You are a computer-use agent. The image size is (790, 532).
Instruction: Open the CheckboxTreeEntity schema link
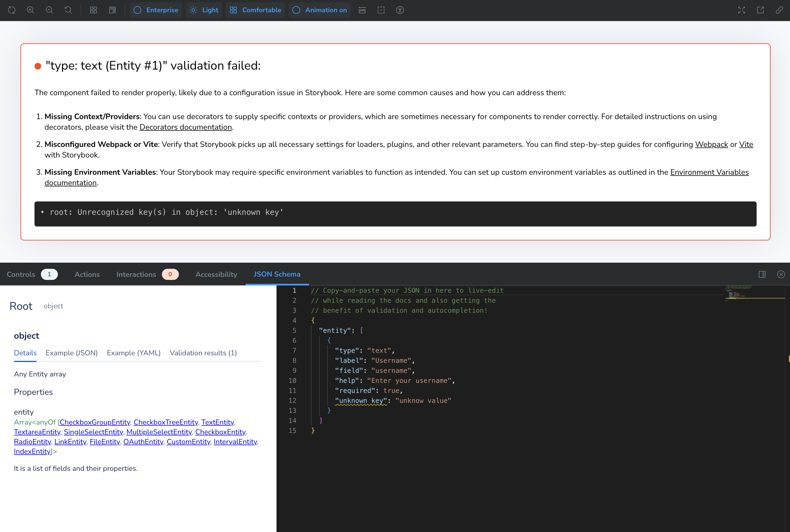[x=166, y=422]
